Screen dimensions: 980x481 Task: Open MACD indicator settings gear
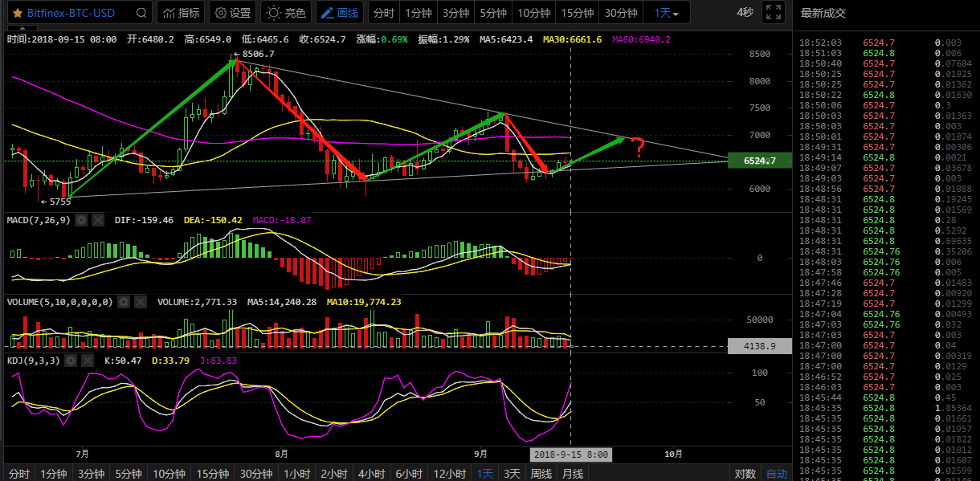pyautogui.click(x=80, y=220)
